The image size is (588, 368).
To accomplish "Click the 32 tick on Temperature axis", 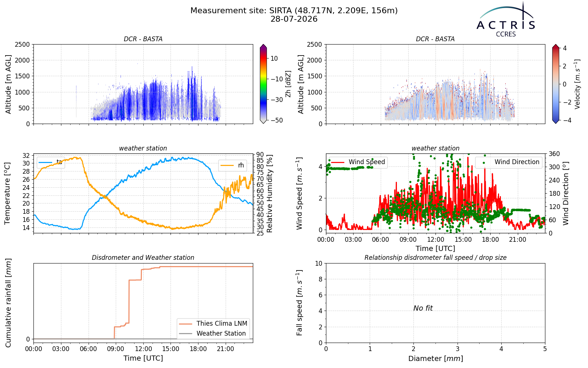I will point(26,155).
